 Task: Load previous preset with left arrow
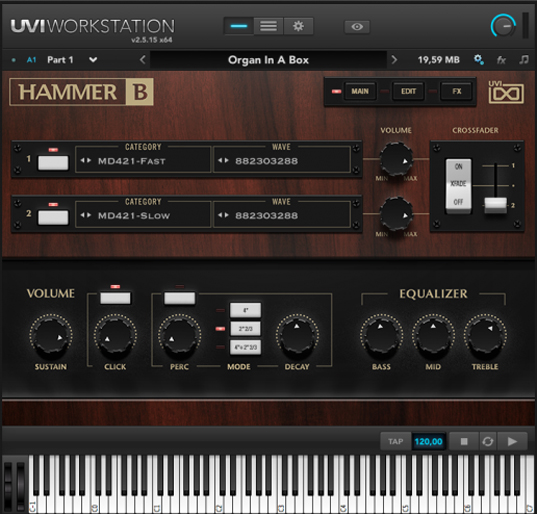pyautogui.click(x=142, y=60)
